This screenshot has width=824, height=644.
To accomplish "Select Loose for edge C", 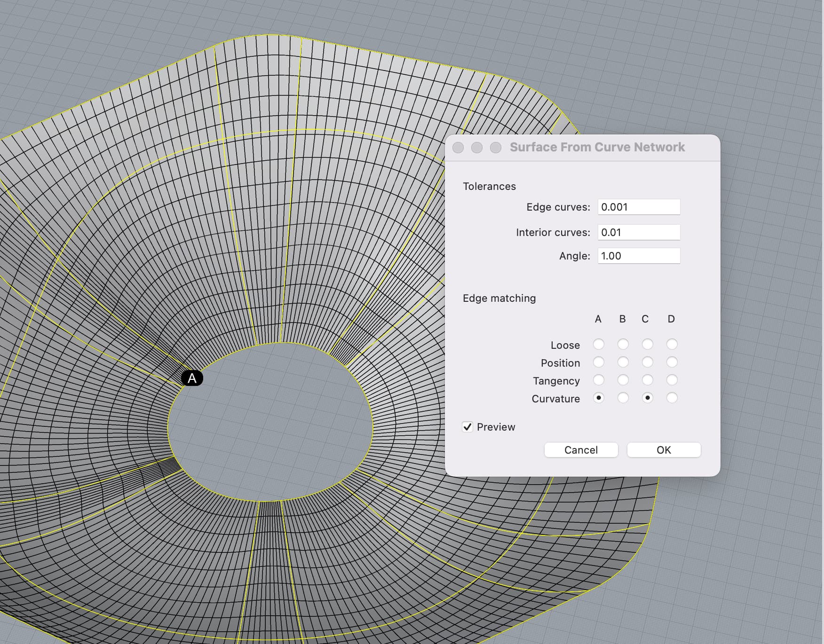I will 647,345.
